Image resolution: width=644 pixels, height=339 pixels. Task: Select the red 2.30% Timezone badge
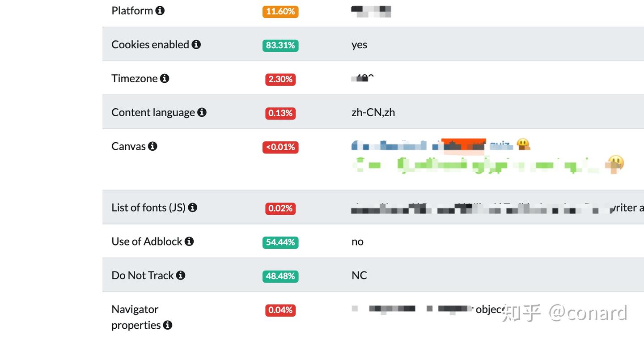click(x=280, y=79)
